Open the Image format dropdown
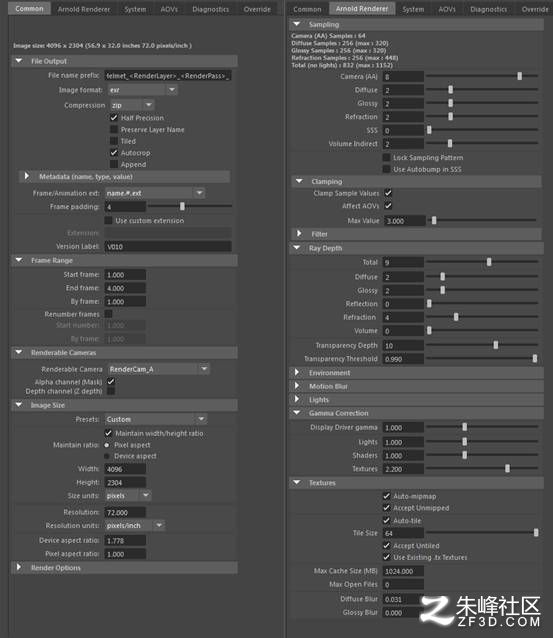553x638 pixels. [143, 90]
